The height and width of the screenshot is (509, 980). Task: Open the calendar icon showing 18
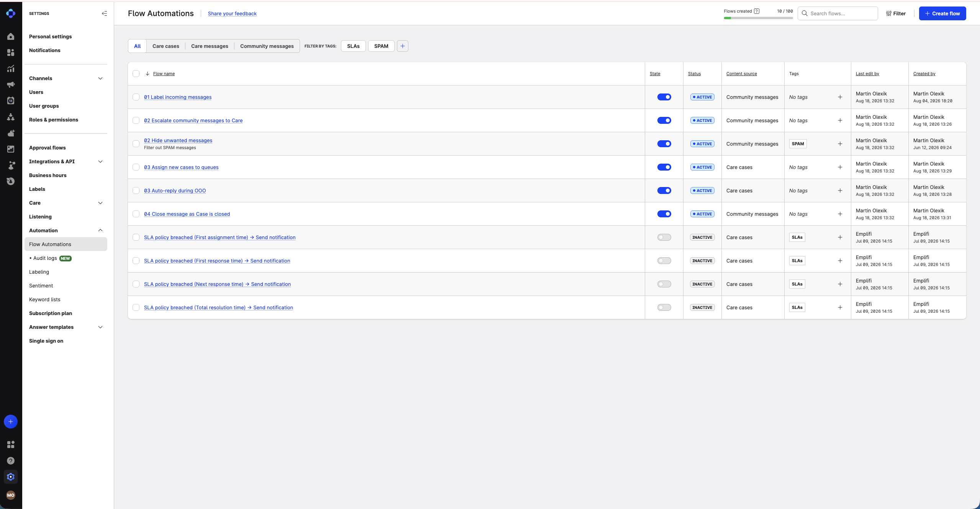pos(11,100)
